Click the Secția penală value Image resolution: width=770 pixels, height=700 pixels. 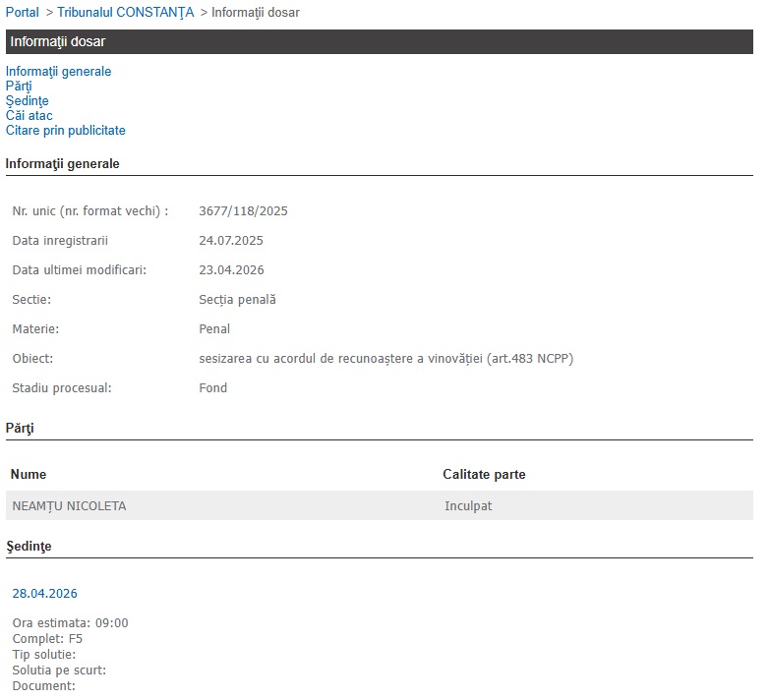click(x=237, y=300)
